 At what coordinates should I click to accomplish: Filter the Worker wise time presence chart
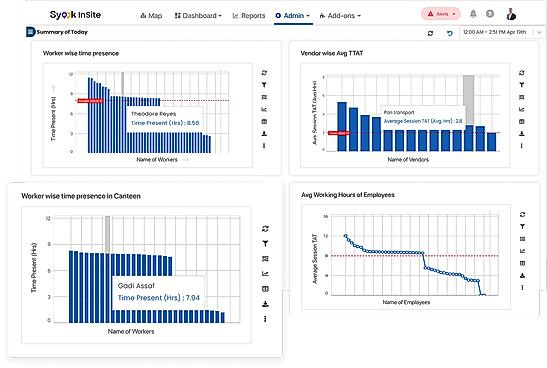[x=264, y=85]
